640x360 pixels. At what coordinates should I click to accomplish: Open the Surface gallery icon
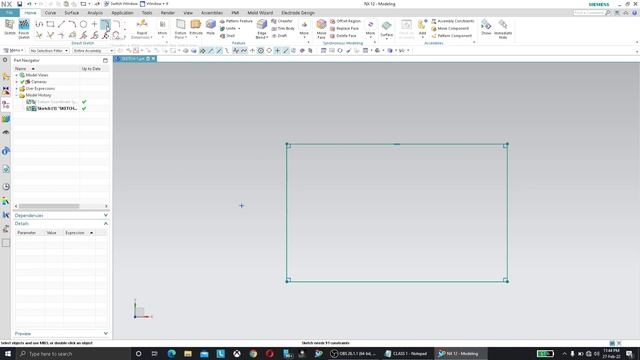[x=387, y=26]
